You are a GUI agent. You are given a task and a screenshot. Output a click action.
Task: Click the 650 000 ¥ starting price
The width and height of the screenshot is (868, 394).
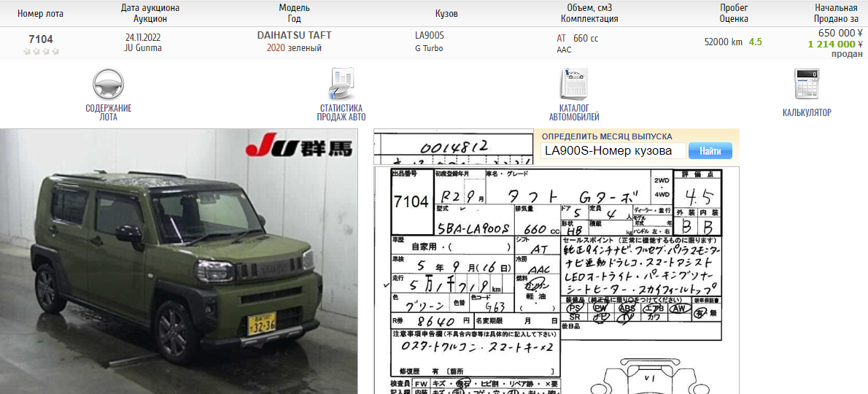[x=840, y=34]
